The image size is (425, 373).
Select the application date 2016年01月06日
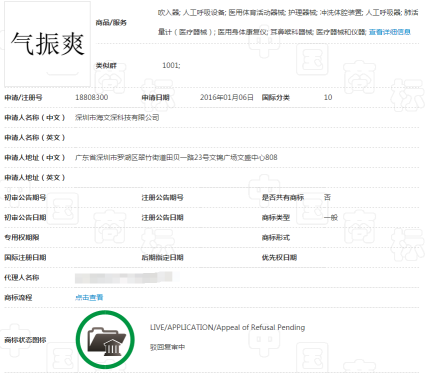[227, 97]
